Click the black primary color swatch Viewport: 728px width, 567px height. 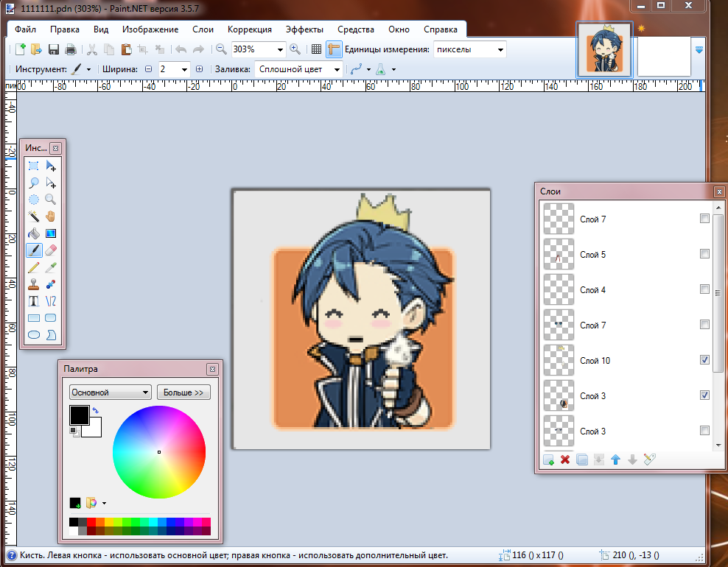point(80,415)
